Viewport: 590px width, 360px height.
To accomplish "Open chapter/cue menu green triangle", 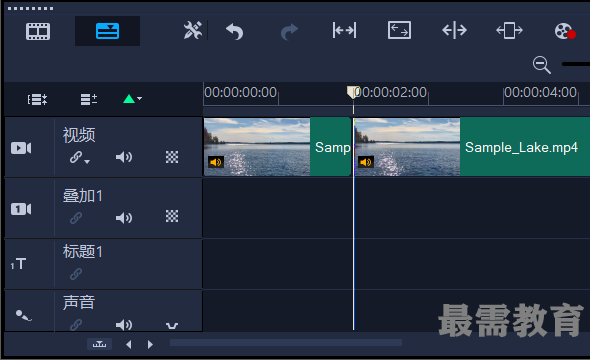I will [x=132, y=99].
